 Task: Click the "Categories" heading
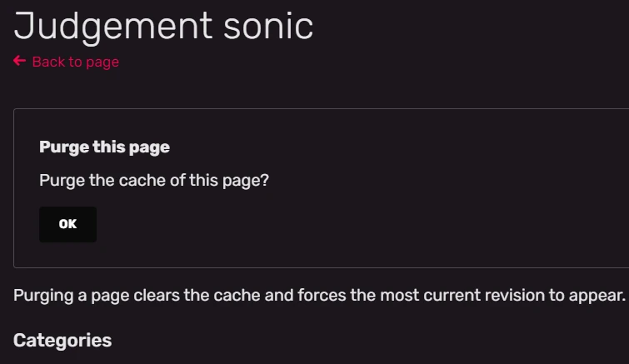pyautogui.click(x=62, y=340)
